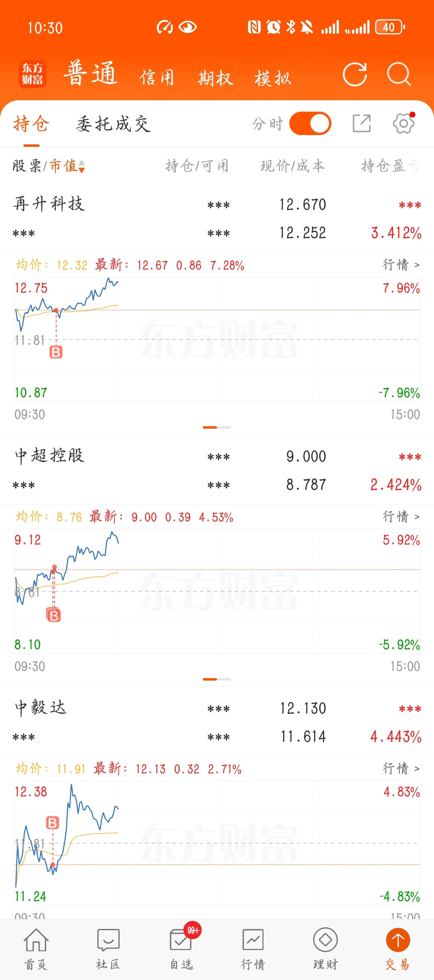This screenshot has height=980, width=434.
Task: Switch to 委托成交 tab
Action: (113, 124)
